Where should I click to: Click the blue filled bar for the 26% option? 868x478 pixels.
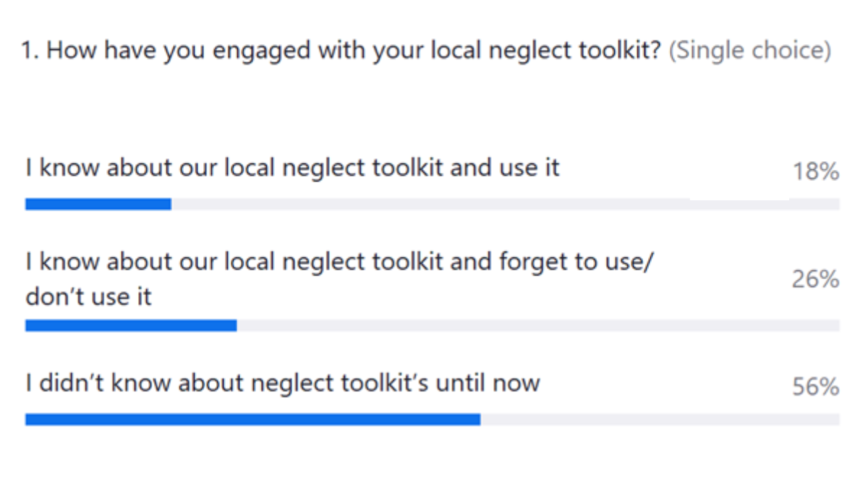[x=130, y=326]
